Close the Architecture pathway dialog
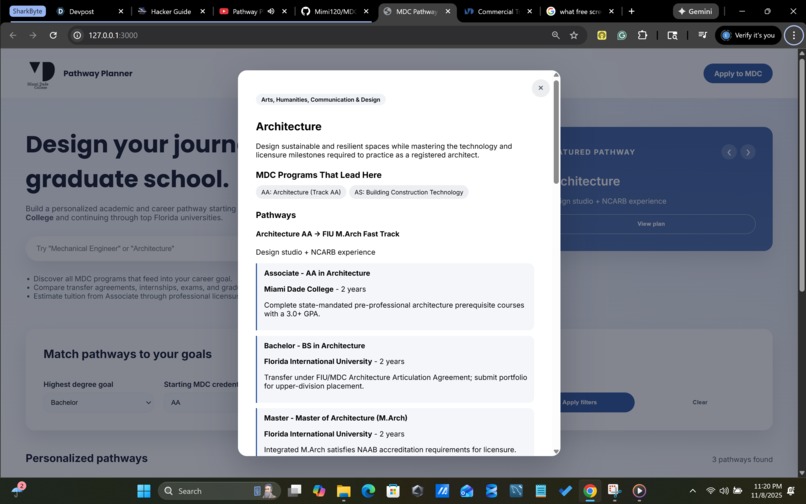This screenshot has width=806, height=504. coord(540,88)
